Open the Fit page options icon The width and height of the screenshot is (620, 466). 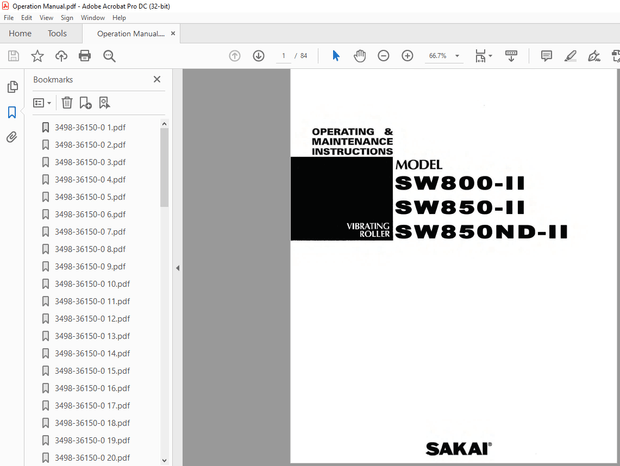(483, 56)
